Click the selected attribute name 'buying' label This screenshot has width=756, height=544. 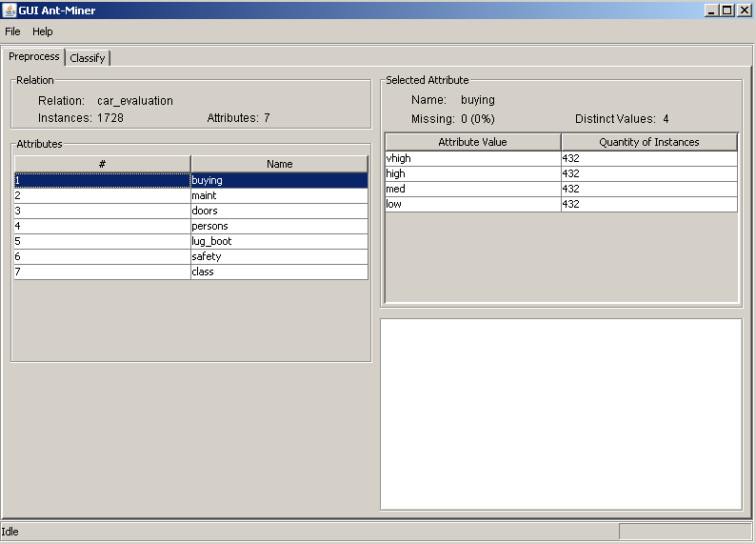click(x=478, y=100)
